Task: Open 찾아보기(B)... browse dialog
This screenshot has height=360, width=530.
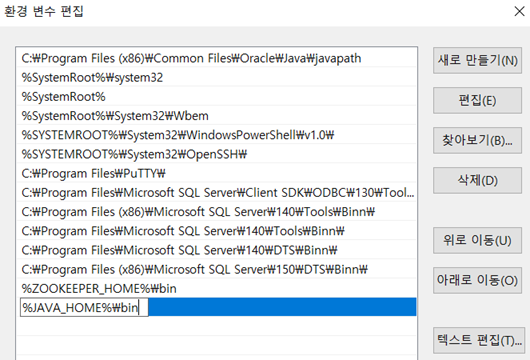Action: coord(477,140)
